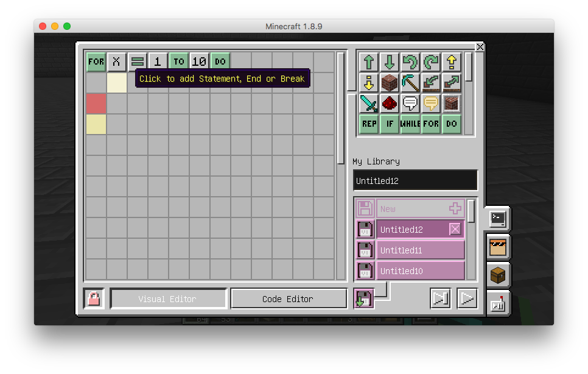Image resolution: width=588 pixels, height=374 pixels.
Task: Step through the program with the step button
Action: click(440, 298)
